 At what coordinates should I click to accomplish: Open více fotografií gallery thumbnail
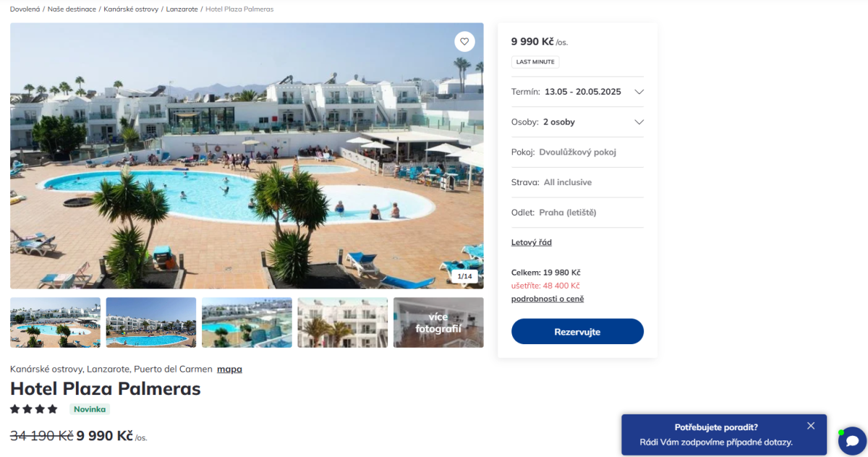click(x=438, y=323)
